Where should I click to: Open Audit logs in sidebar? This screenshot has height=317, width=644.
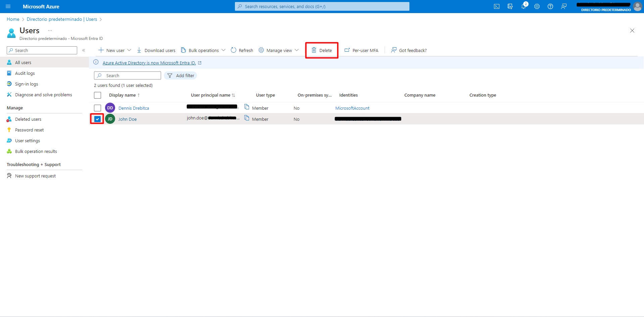coord(25,73)
